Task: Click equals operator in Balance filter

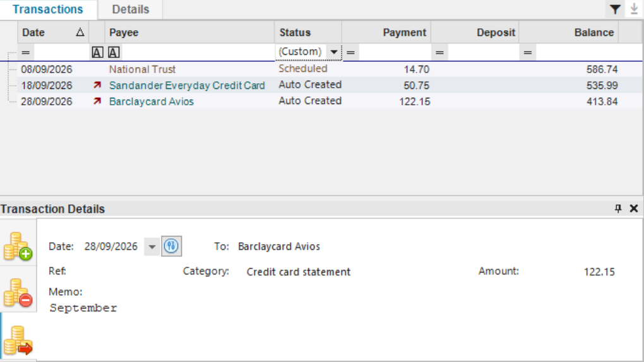Action: (x=528, y=52)
